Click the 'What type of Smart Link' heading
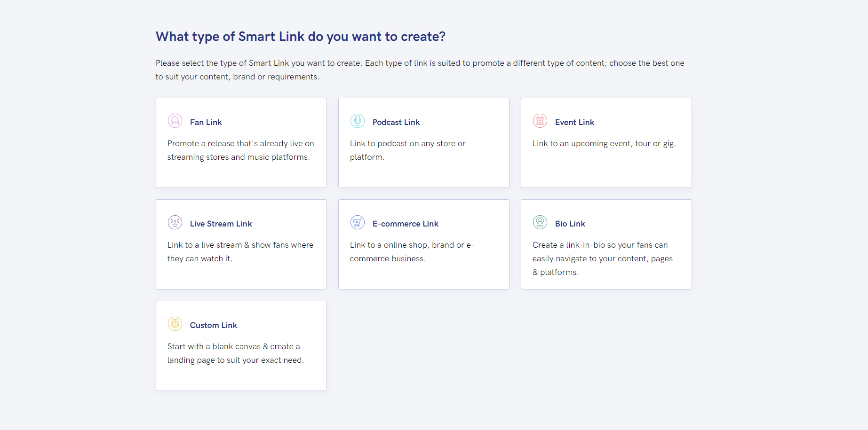Viewport: 868px width, 430px height. pos(301,37)
